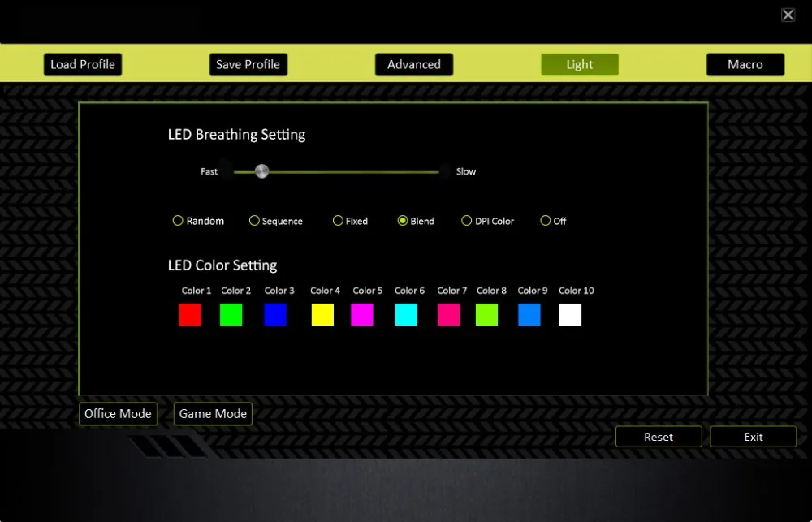Pick the yellow Color 4 swatch
812x522 pixels.
click(322, 314)
